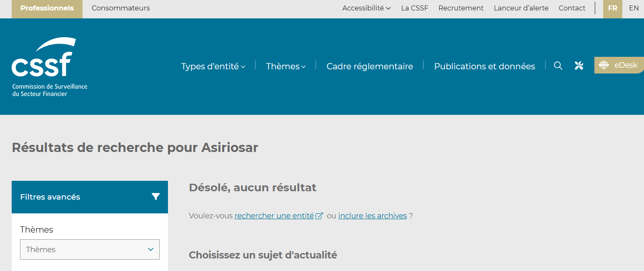
Task: Select FR language option
Action: [x=612, y=8]
